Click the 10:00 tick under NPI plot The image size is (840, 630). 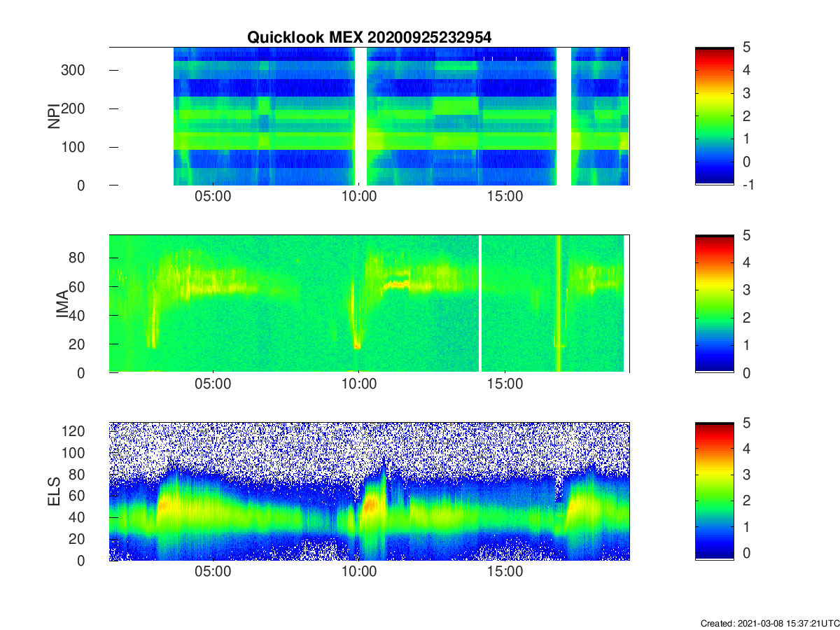(358, 197)
